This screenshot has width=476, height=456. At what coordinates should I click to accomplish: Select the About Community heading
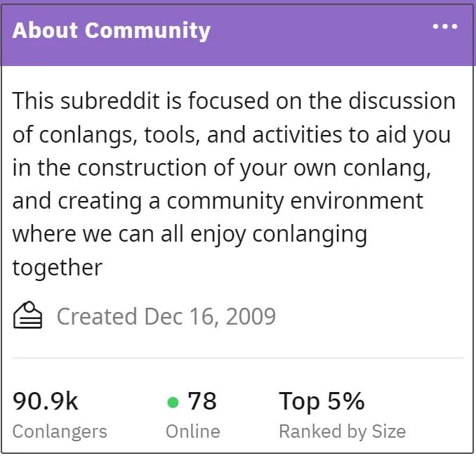pyautogui.click(x=111, y=31)
